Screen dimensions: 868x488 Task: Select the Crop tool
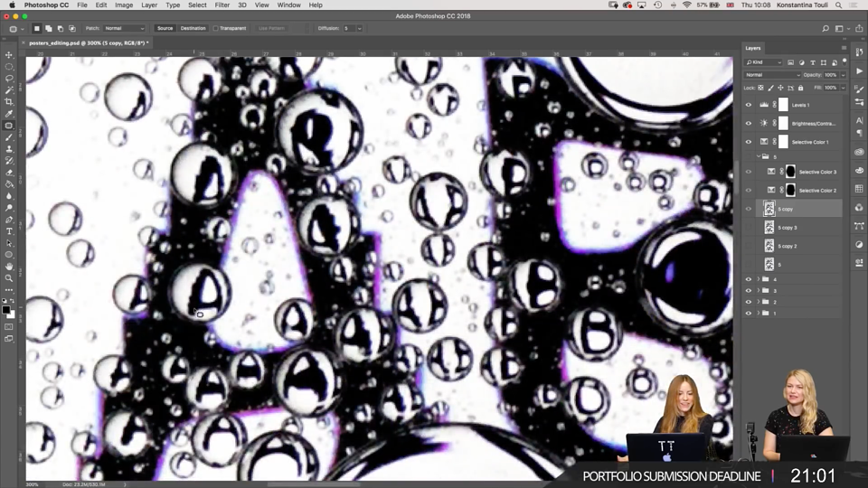point(9,102)
